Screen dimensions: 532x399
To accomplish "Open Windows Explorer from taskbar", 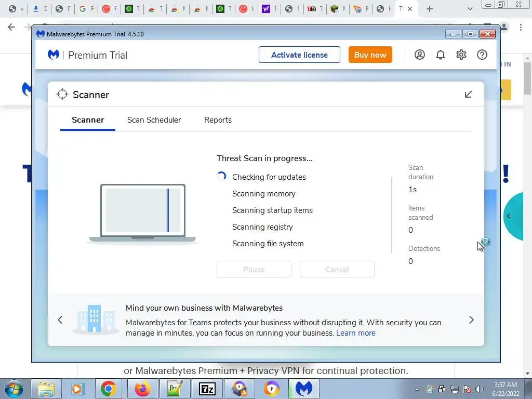I will click(x=46, y=389).
